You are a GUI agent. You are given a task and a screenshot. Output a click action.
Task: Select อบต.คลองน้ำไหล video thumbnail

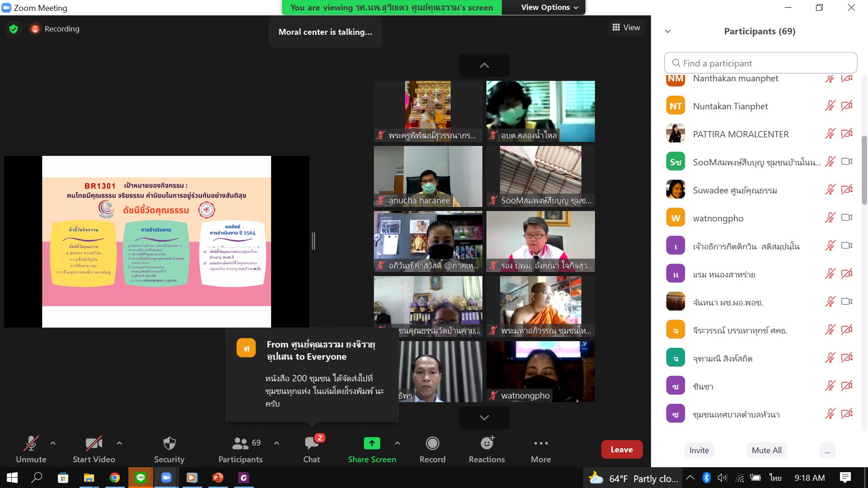click(540, 111)
